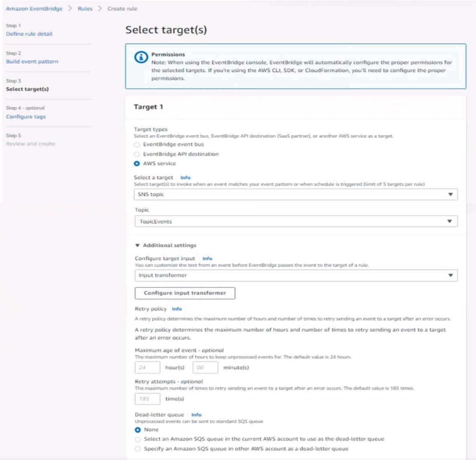Select EventBridge event bus target type
The height and width of the screenshot is (460, 476).
137,145
